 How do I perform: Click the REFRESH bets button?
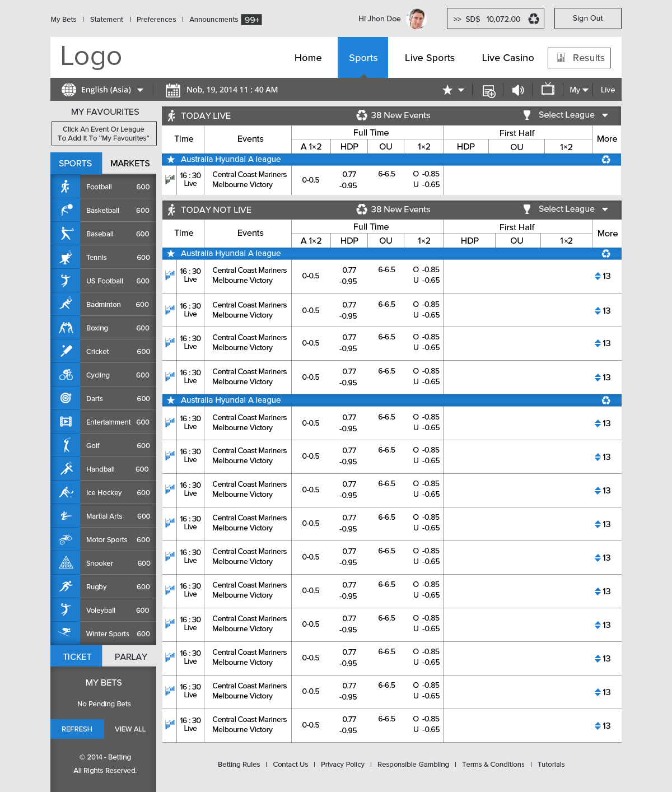[77, 729]
